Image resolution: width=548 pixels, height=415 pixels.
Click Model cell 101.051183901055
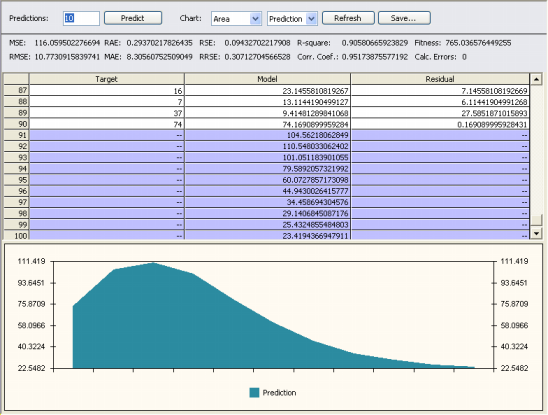pyautogui.click(x=267, y=158)
